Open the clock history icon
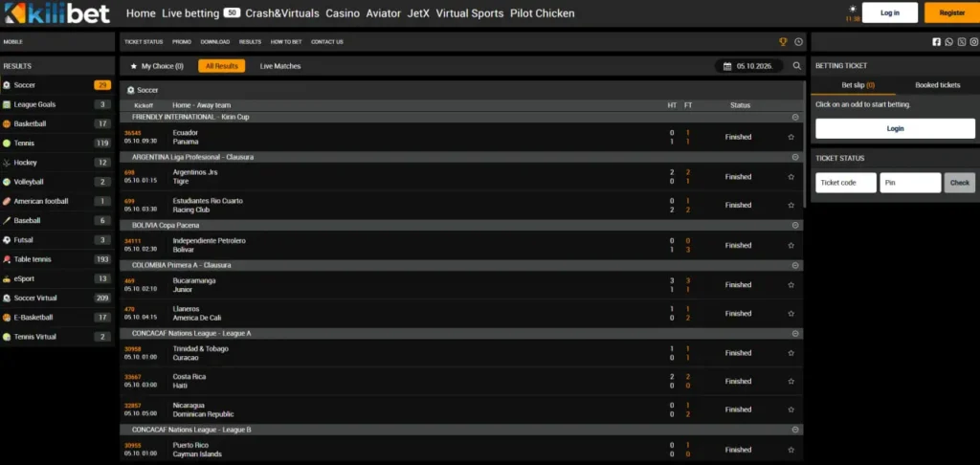 (x=798, y=42)
